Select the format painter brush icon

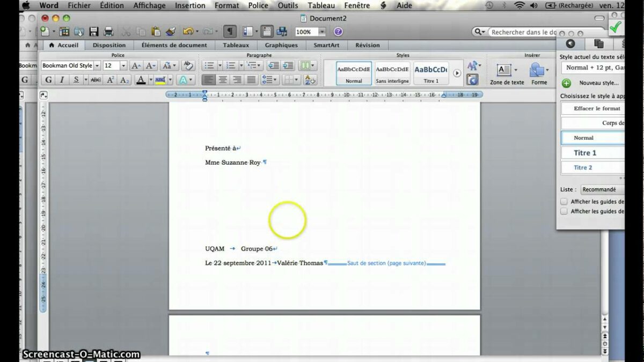pyautogui.click(x=171, y=32)
